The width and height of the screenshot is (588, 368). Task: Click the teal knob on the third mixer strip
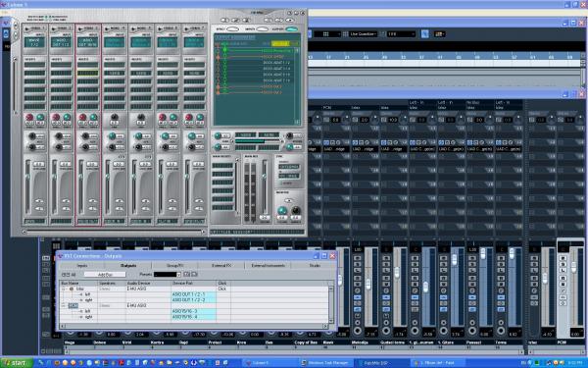click(93, 117)
